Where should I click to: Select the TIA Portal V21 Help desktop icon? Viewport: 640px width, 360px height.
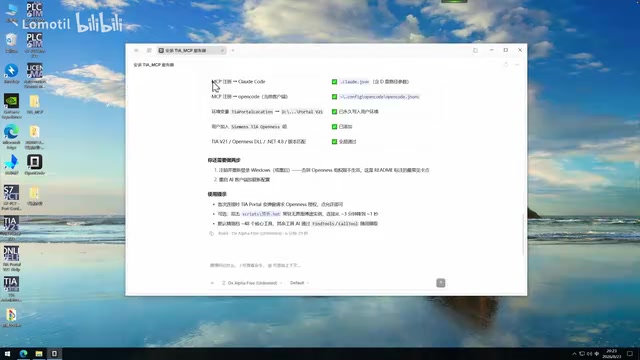pos(11,258)
